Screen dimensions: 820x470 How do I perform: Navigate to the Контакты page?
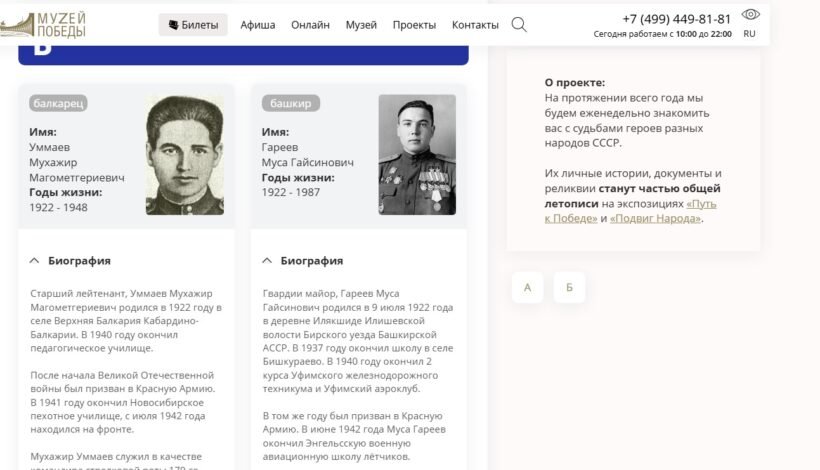tap(475, 25)
